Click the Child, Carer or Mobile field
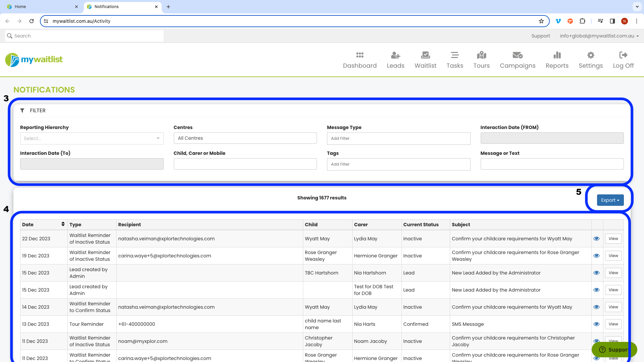 [x=245, y=164]
